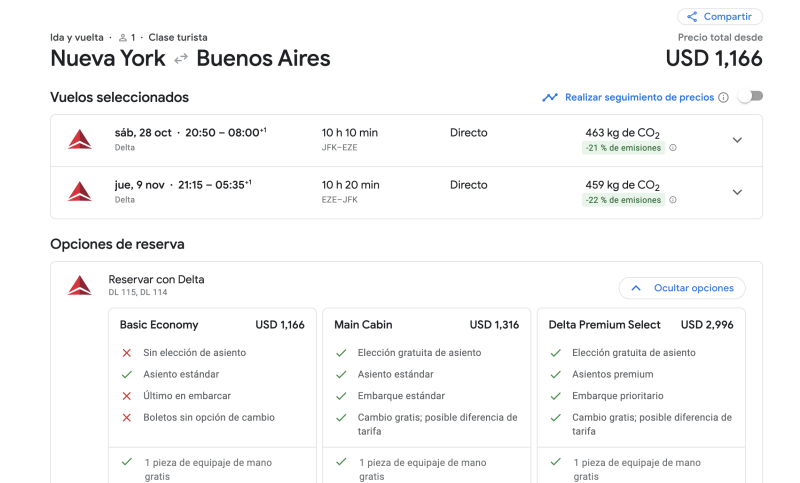Image resolution: width=800 pixels, height=483 pixels.
Task: Click green check by Embarque prioritario
Action: pyautogui.click(x=556, y=396)
